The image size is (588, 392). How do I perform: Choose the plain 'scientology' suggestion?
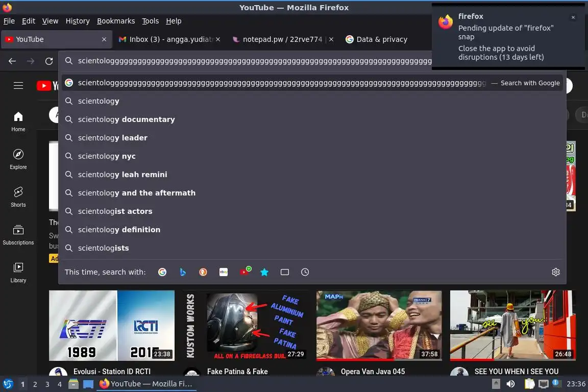pos(313,101)
